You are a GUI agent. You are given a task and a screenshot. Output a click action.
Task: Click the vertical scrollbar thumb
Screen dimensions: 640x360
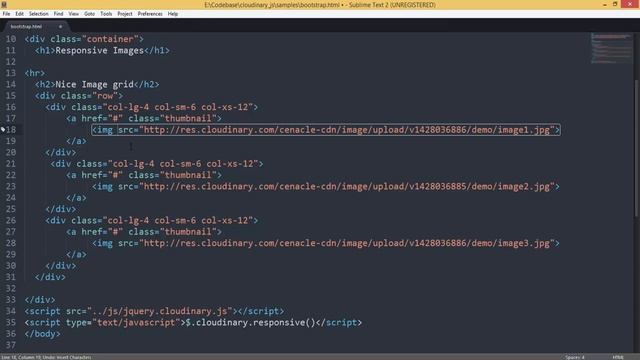pos(636,149)
